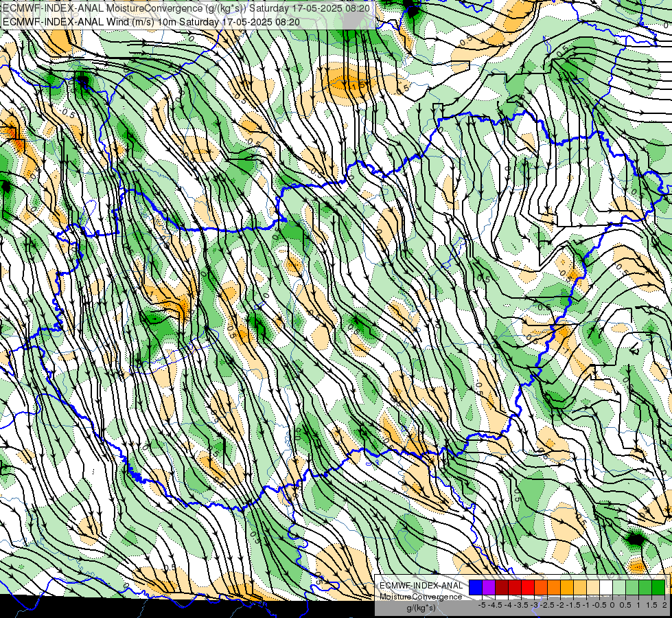Click the 2 legend tick value

tap(664, 605)
